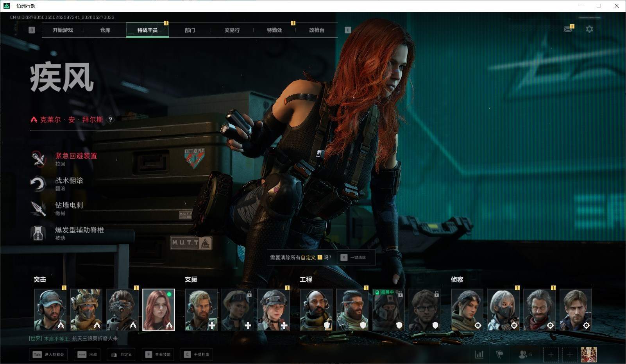This screenshot has height=364, width=626.
Task: Click the operator name 克莱尔·安·拜尔斯
Action: click(x=72, y=120)
